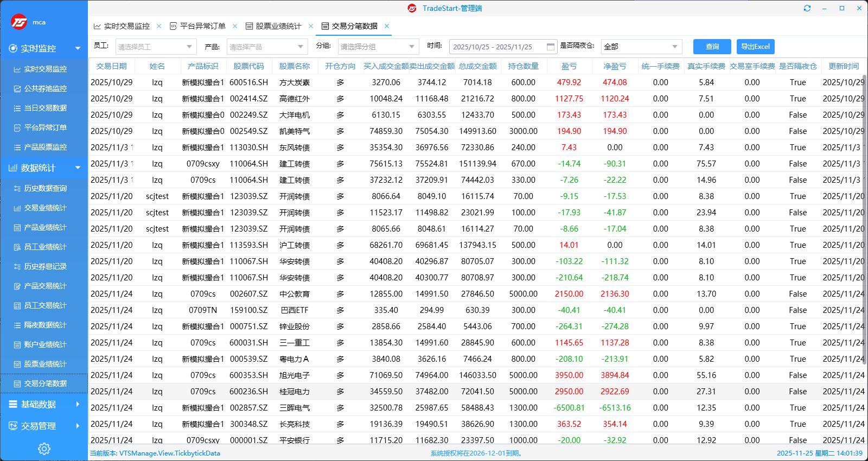This screenshot has width=868, height=461.
Task: Expand the 交易管理 sidebar section
Action: (x=78, y=426)
